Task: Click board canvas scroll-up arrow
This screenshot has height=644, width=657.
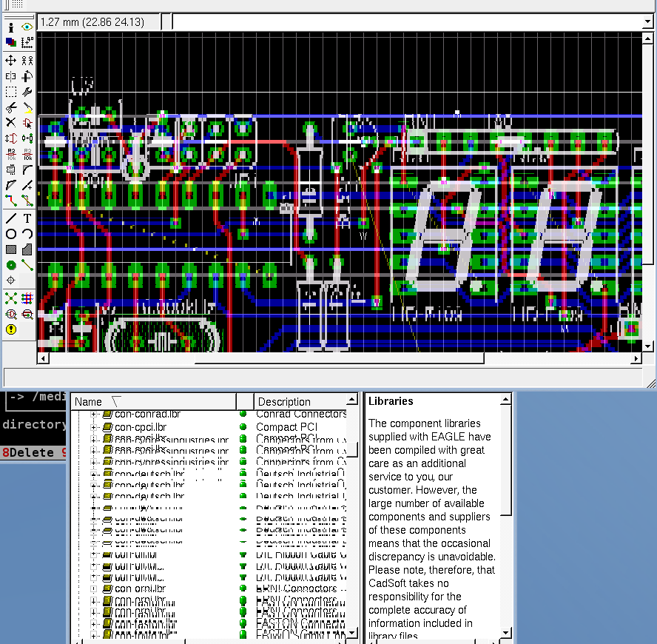Action: (x=648, y=38)
